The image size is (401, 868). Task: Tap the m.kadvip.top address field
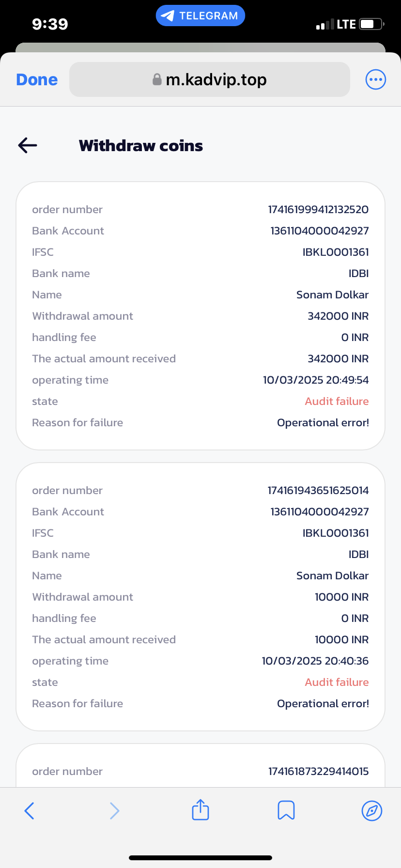tap(216, 80)
